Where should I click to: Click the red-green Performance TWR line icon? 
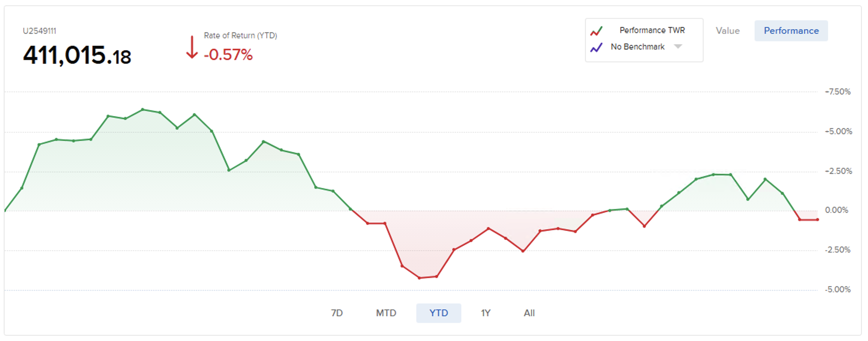[596, 31]
